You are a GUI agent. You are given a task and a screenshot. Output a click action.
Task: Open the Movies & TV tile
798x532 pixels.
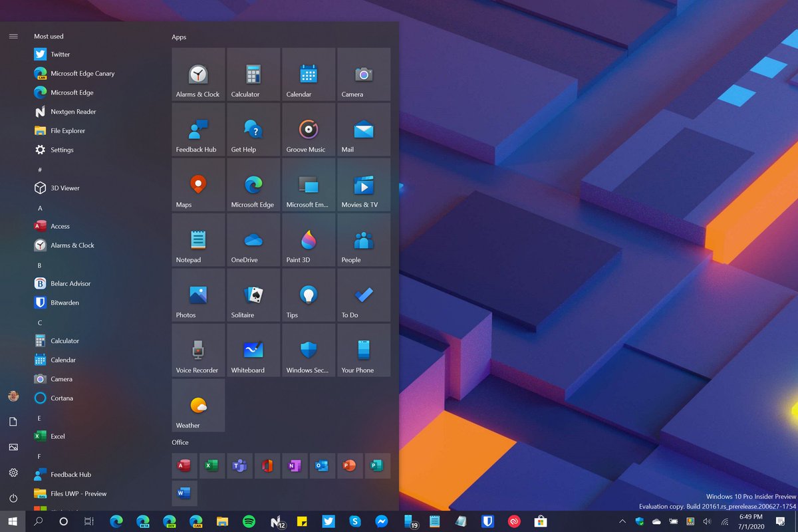364,185
